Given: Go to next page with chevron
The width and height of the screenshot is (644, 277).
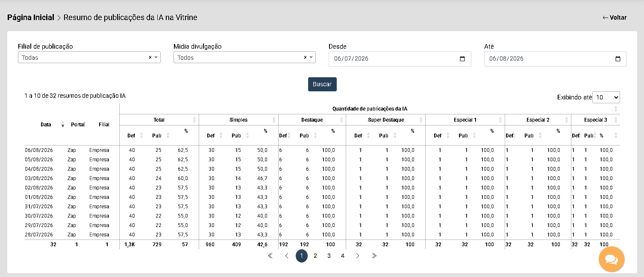Looking at the screenshot, I should pos(358,256).
